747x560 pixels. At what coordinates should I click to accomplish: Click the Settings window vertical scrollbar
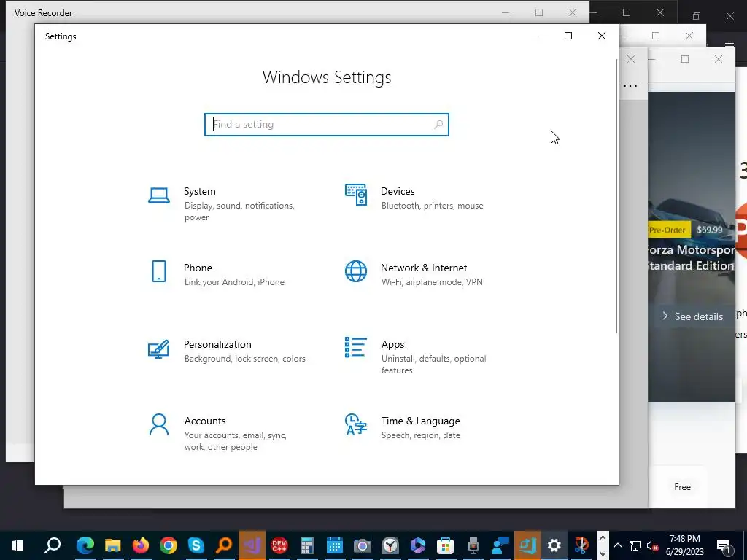coord(616,195)
